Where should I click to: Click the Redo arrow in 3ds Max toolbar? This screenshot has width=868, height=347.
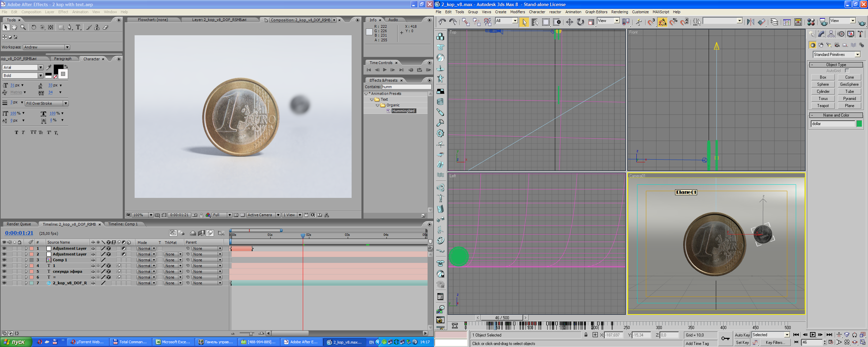[453, 22]
